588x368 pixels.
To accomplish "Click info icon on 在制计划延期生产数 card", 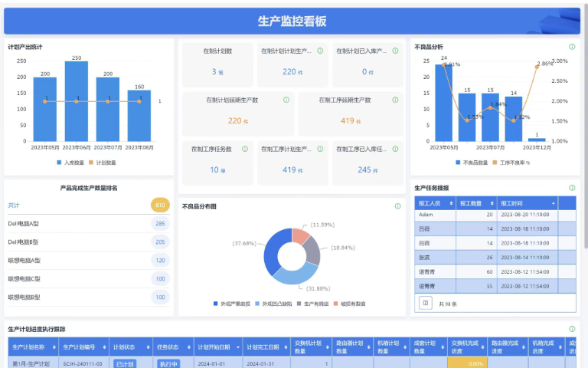I will click(286, 100).
